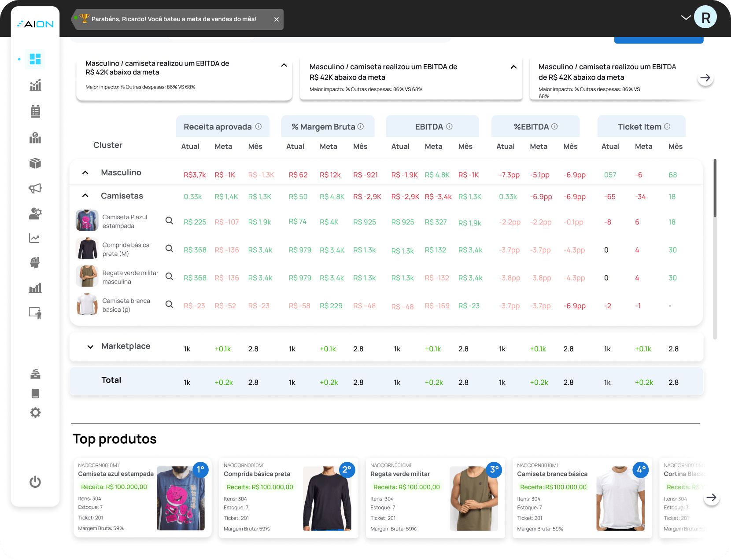
Task: Select the sales analytics chart icon
Action: click(35, 85)
